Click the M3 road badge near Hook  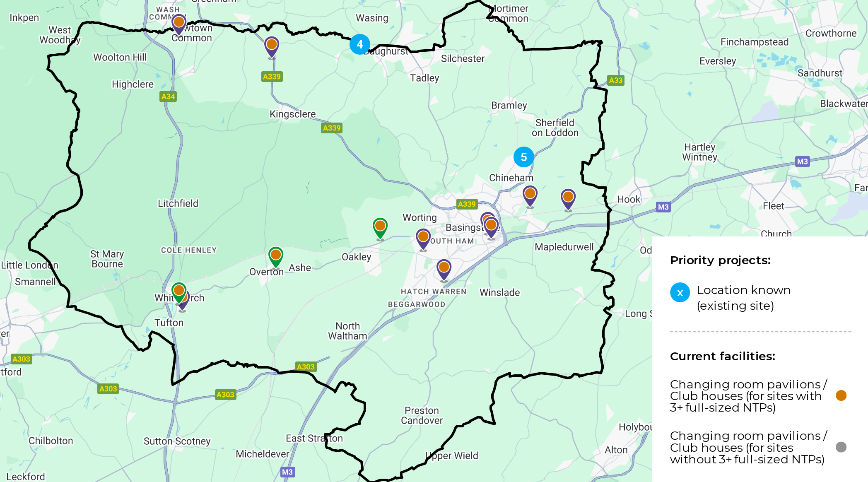[663, 207]
